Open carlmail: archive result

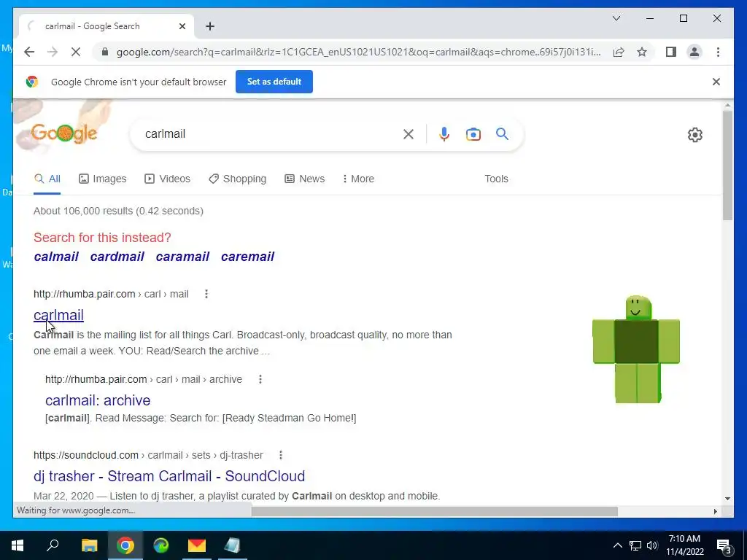98,400
